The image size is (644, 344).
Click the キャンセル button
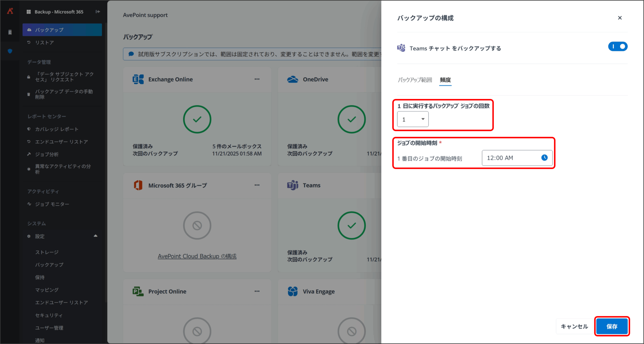tap(574, 326)
